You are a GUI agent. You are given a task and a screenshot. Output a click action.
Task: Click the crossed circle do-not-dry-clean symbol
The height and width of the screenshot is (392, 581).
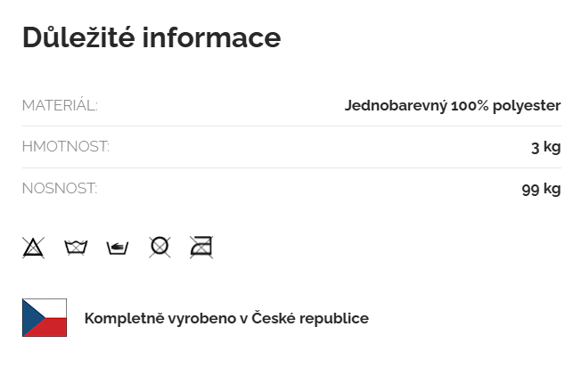click(x=160, y=247)
